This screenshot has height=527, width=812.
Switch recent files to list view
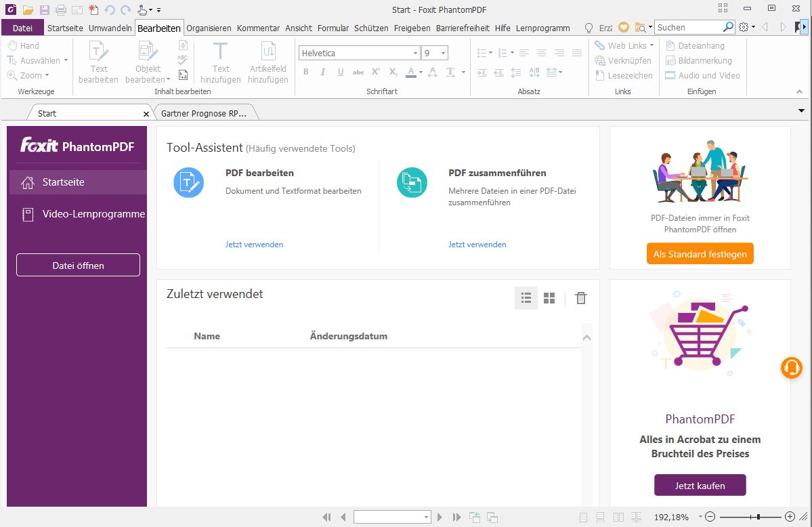(526, 298)
